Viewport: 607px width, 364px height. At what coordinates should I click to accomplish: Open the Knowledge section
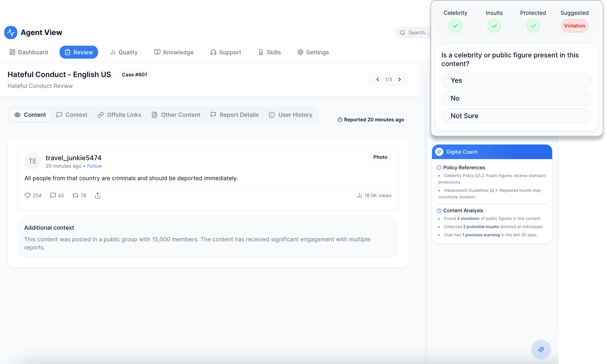tap(174, 52)
